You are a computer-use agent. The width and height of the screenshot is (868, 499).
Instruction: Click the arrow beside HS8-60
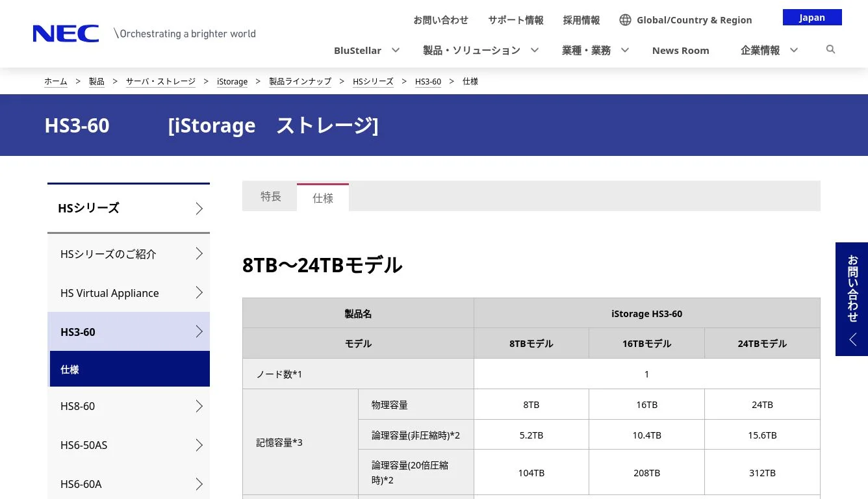tap(199, 406)
